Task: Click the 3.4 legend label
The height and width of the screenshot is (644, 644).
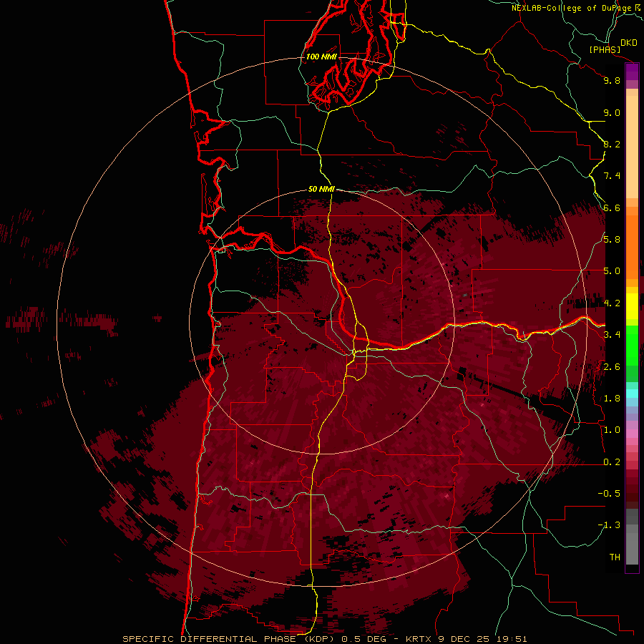Action: click(x=612, y=335)
